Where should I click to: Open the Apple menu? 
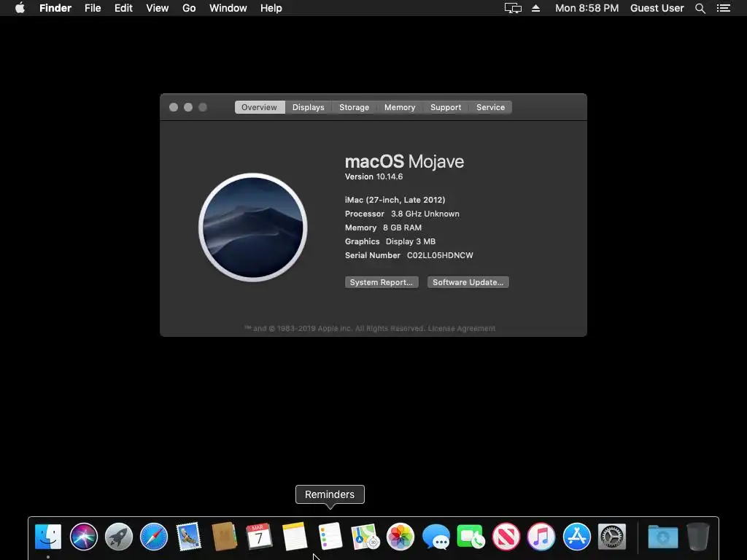20,8
